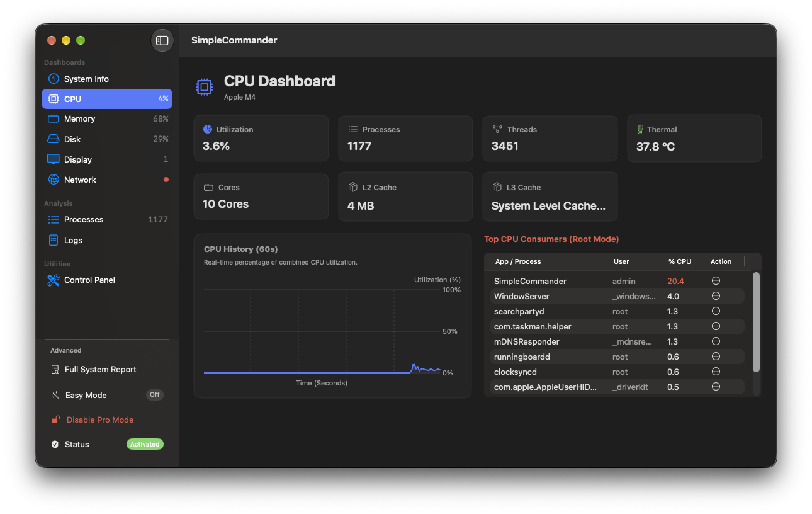Screen dimensions: 812x514
Task: Click the CPU chip sidebar icon
Action: (54, 99)
